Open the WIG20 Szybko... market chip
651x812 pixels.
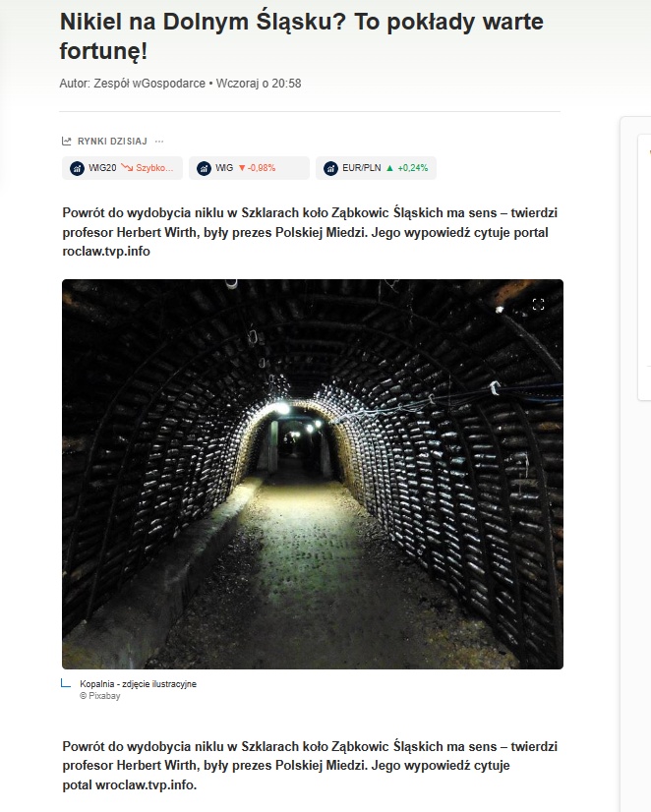tap(122, 168)
